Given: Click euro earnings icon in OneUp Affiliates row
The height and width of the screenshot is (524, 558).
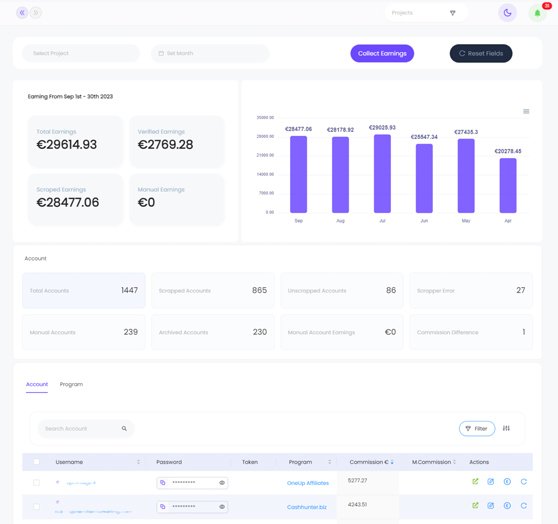Looking at the screenshot, I should [507, 482].
